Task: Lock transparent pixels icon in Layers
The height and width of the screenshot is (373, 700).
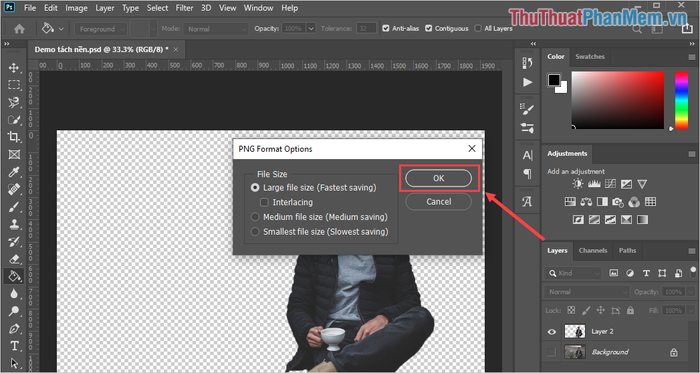Action: pos(571,310)
